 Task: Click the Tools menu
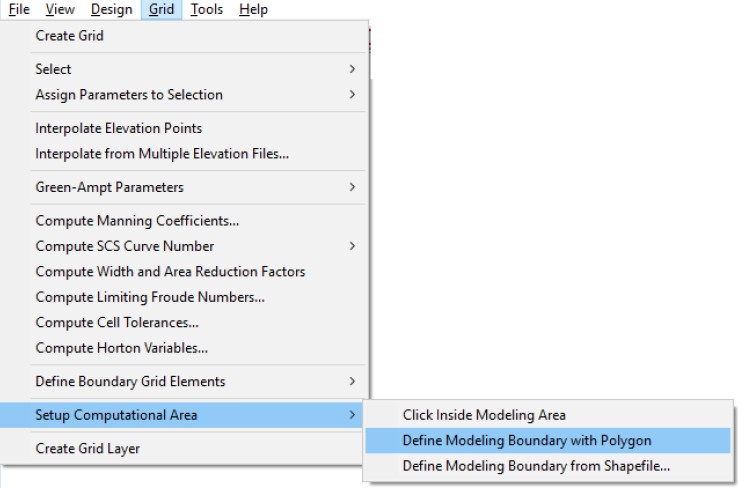click(x=207, y=9)
